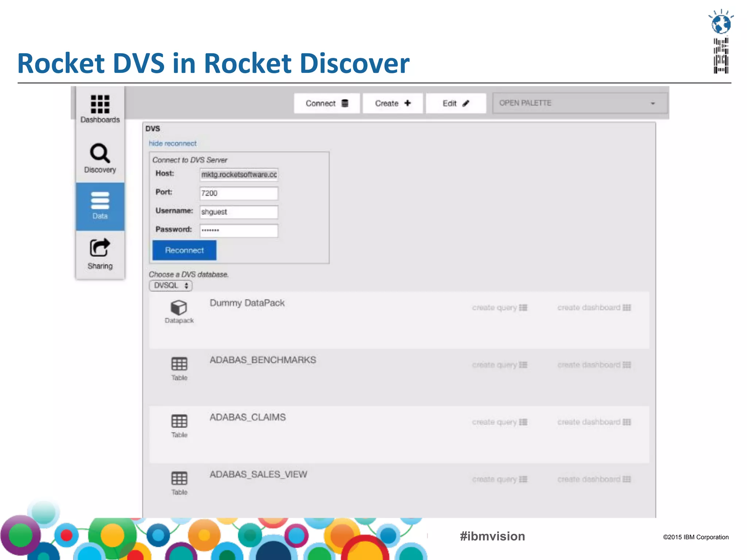Open the DVSQL database selector

tap(171, 285)
